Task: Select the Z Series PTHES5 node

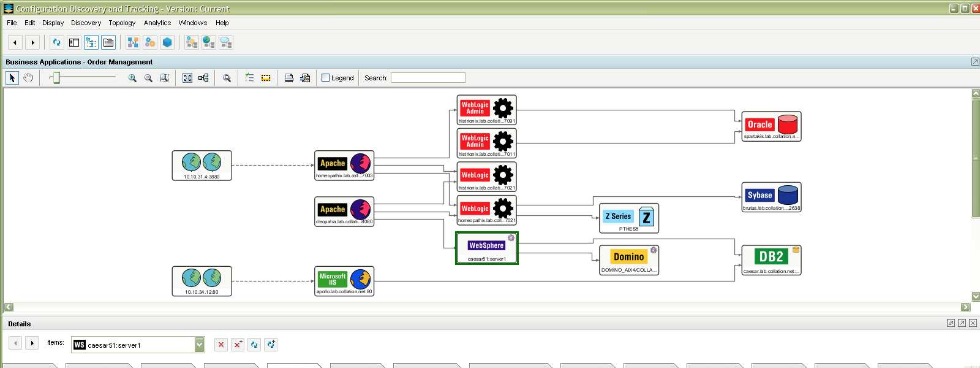Action: click(629, 218)
